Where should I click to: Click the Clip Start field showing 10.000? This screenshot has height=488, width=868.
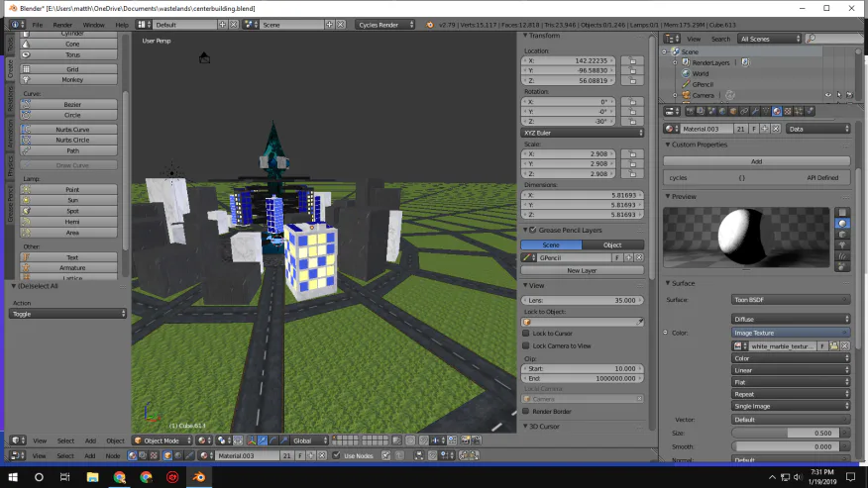pos(583,368)
